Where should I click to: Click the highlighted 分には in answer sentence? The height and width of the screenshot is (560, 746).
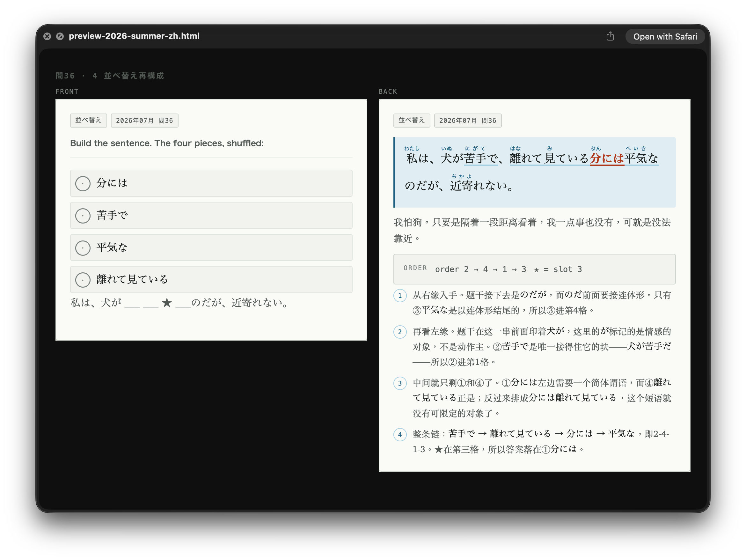tap(607, 158)
